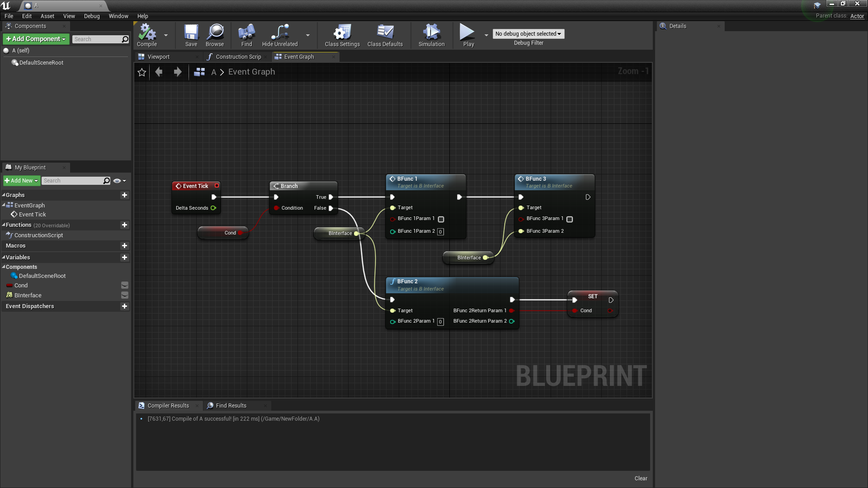
Task: Check BFunc 3Param 1 checkbox
Action: click(570, 219)
